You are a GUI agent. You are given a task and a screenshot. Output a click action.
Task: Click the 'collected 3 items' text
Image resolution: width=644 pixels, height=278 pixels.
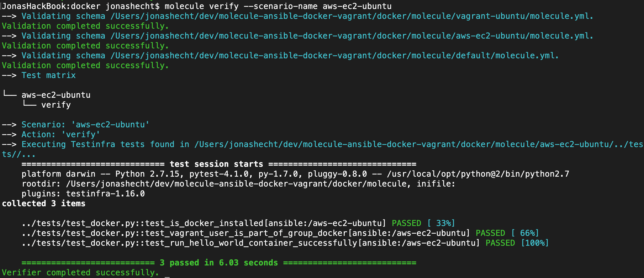tap(44, 204)
